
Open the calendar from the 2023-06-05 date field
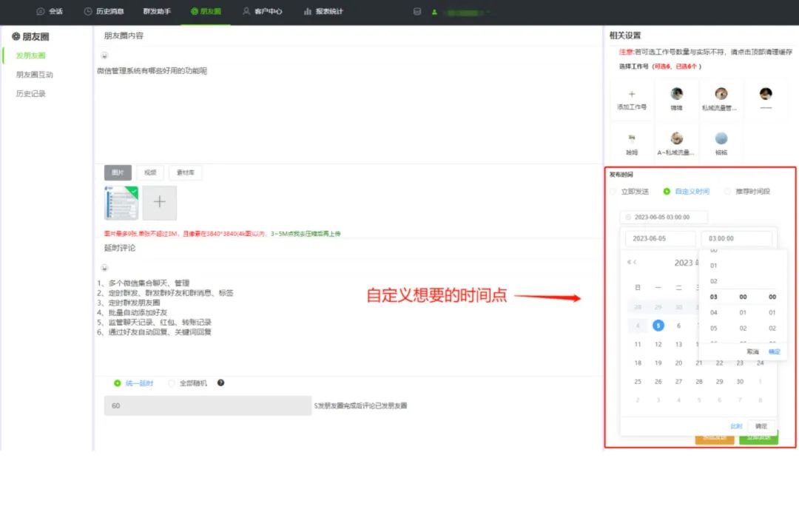(661, 238)
